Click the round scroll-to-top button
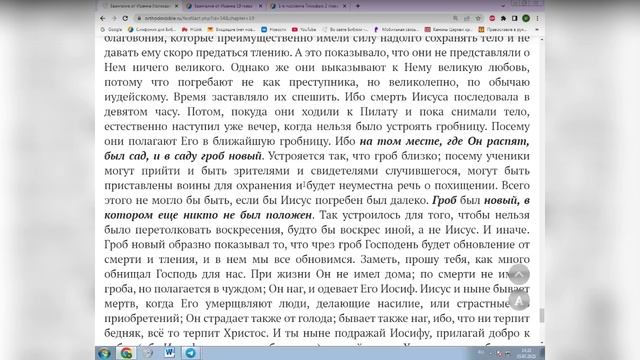 coord(519,274)
